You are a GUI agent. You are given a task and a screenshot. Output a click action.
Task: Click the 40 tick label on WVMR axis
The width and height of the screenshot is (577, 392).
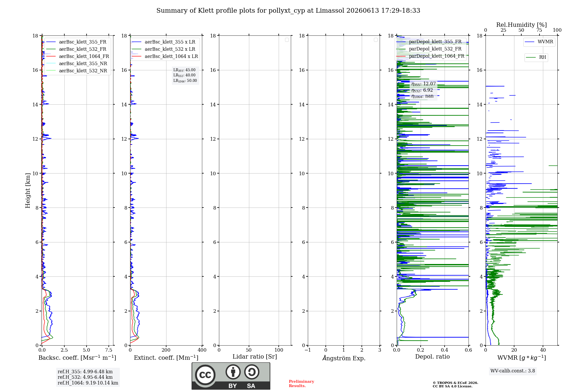click(x=543, y=350)
